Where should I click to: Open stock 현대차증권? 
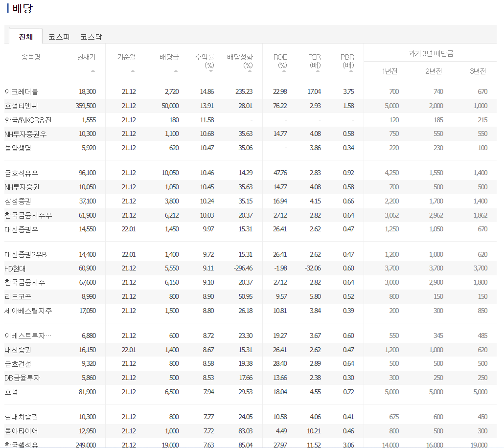[21, 417]
